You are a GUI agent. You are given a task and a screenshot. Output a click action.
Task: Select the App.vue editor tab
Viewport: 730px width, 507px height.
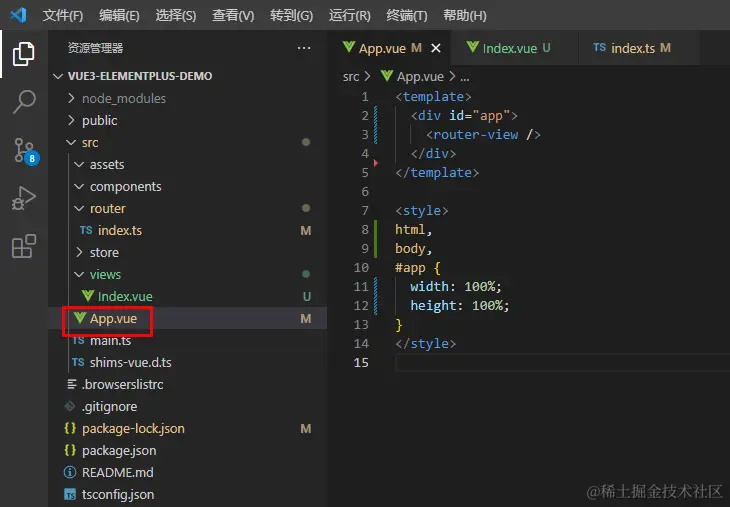pyautogui.click(x=390, y=48)
